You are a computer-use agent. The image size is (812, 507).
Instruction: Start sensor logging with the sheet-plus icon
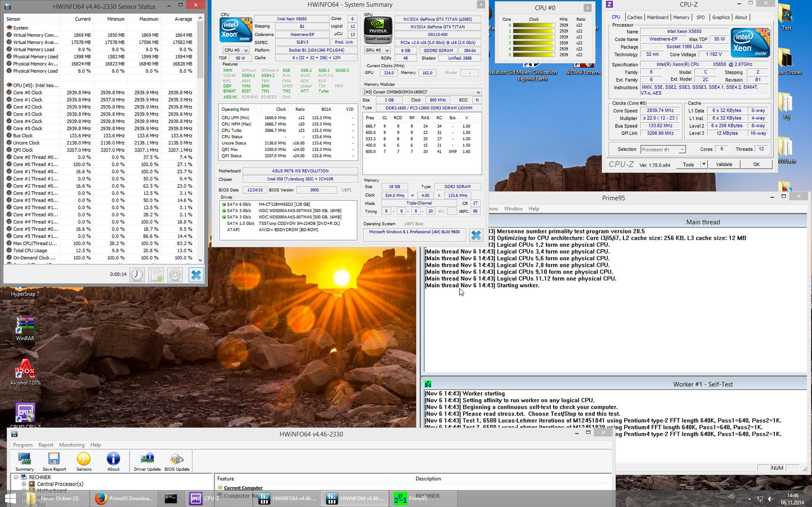[x=156, y=274]
